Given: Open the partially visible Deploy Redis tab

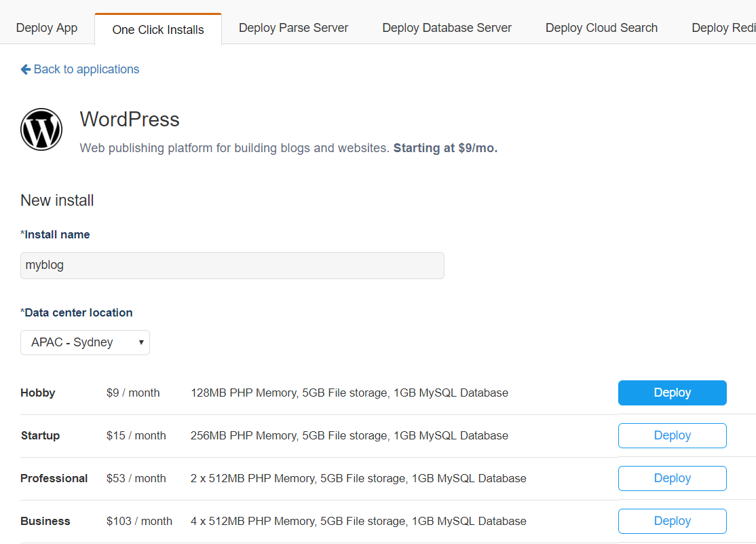Looking at the screenshot, I should [x=723, y=28].
